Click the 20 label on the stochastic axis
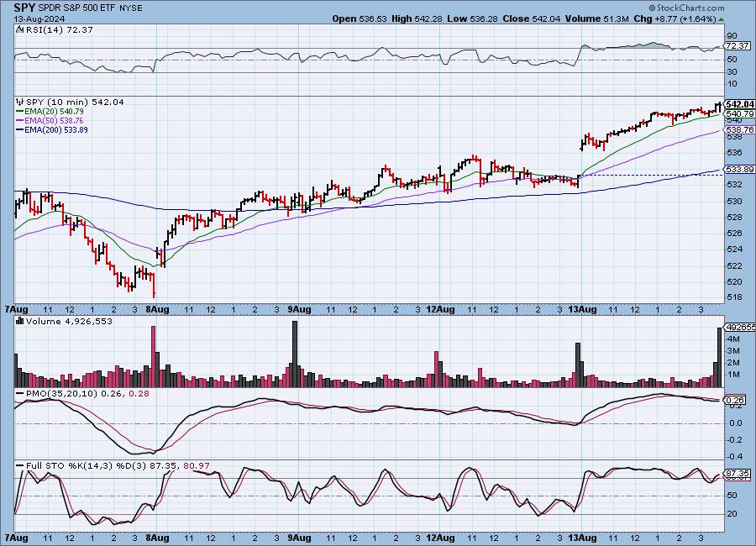 coord(732,514)
